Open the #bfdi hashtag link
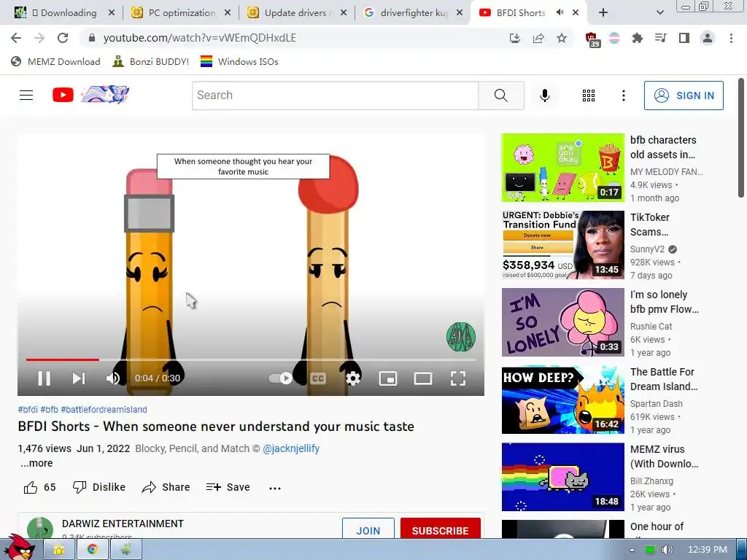 pos(28,410)
